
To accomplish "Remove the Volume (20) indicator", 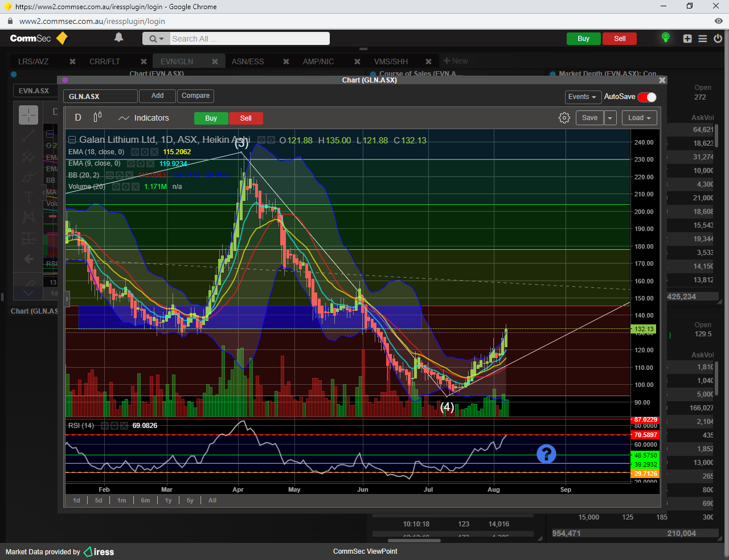I will pyautogui.click(x=135, y=187).
